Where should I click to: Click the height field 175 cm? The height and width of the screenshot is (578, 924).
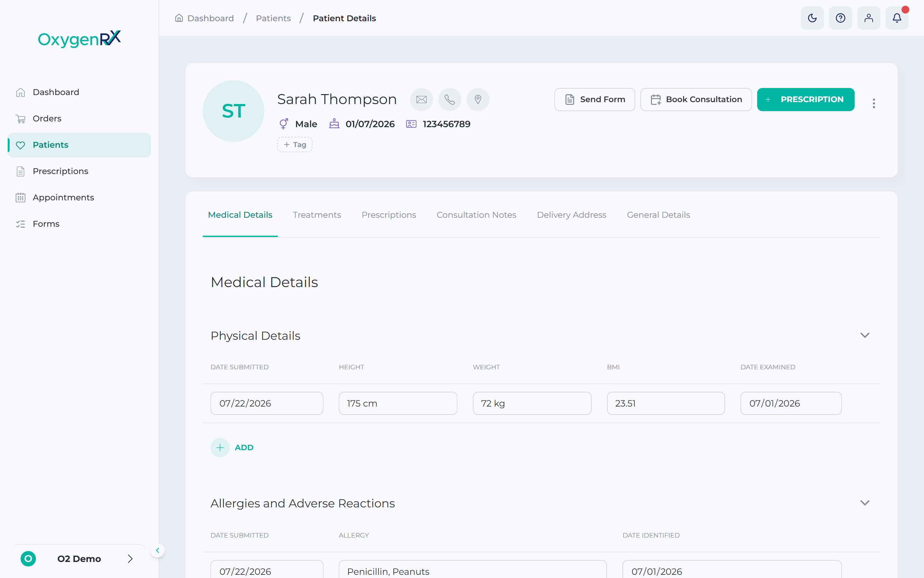tap(398, 403)
